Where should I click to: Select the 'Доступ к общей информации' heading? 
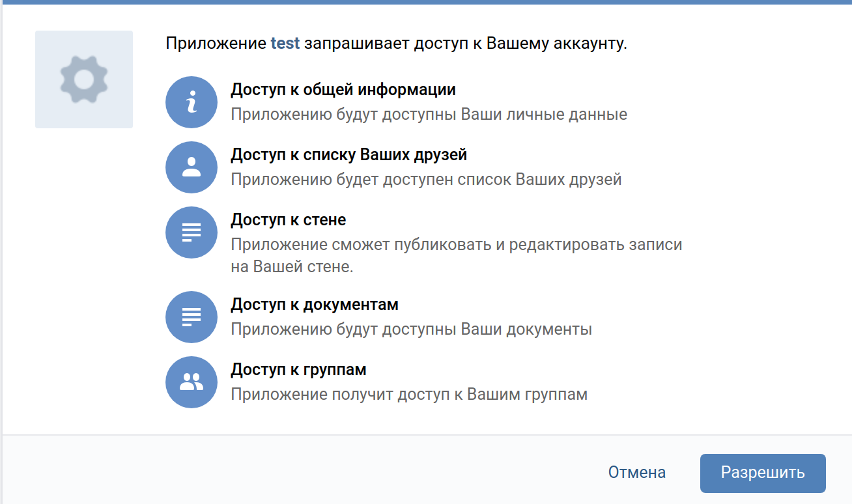[343, 90]
